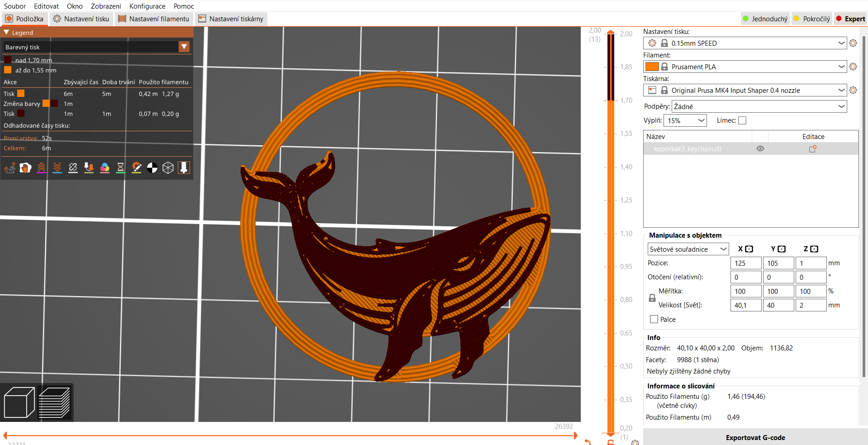
Task: Toggle the center of gravity icon
Action: click(152, 168)
